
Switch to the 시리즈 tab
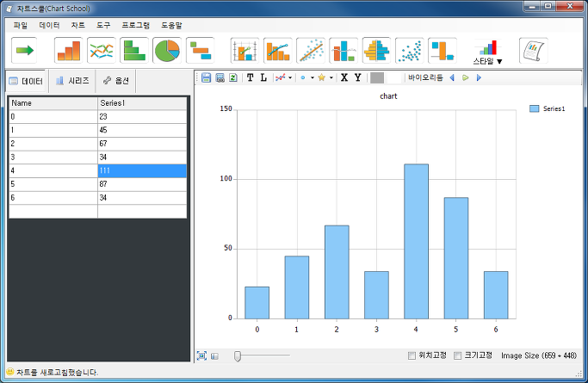73,81
